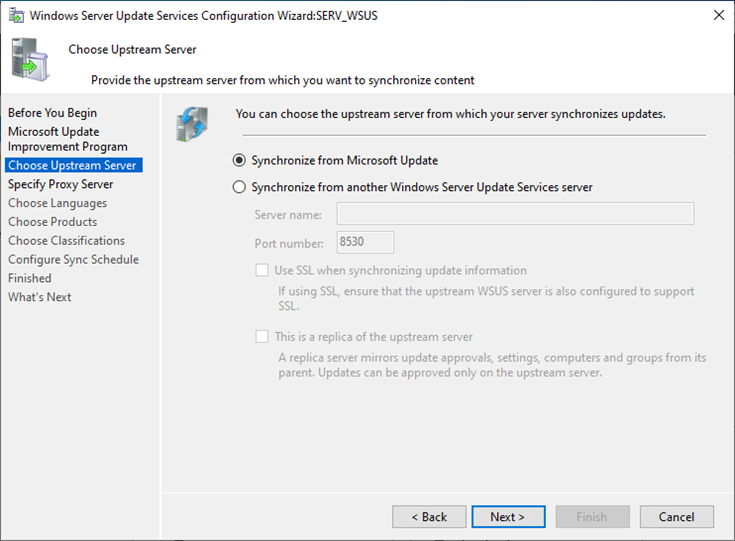Check Use SSL when synchronizing update information
The height and width of the screenshot is (541, 735).
262,270
